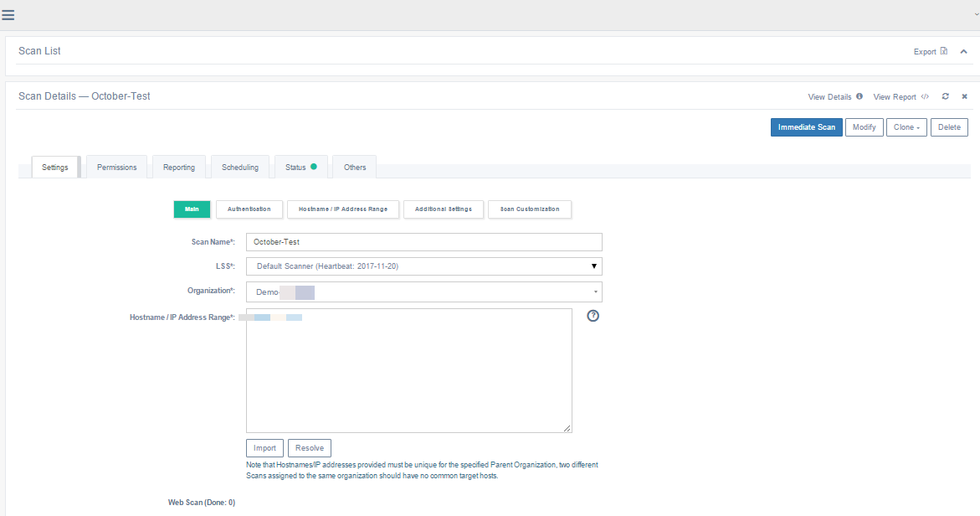Click the Export spreadsheet icon

click(944, 51)
